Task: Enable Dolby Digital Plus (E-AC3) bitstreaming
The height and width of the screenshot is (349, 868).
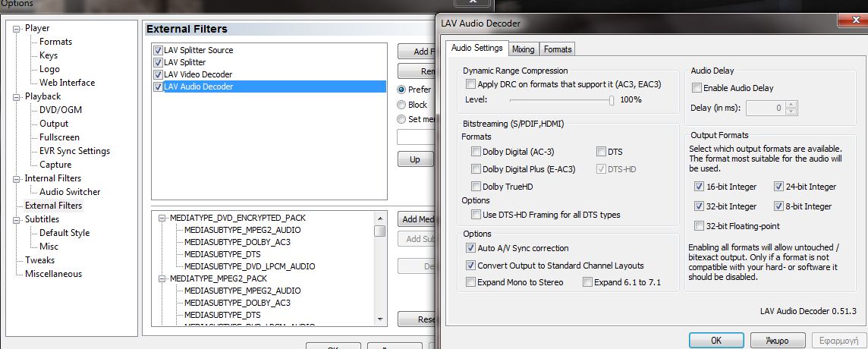Action: 476,169
